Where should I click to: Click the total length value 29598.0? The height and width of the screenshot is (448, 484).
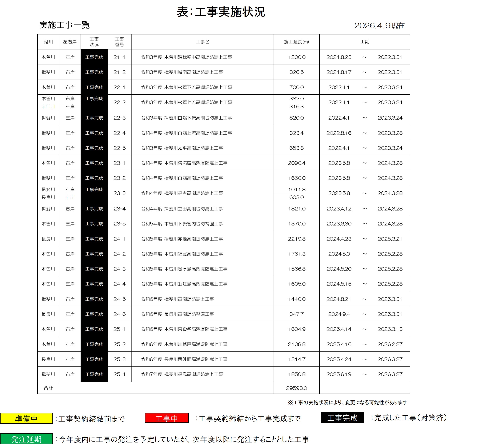(296, 388)
